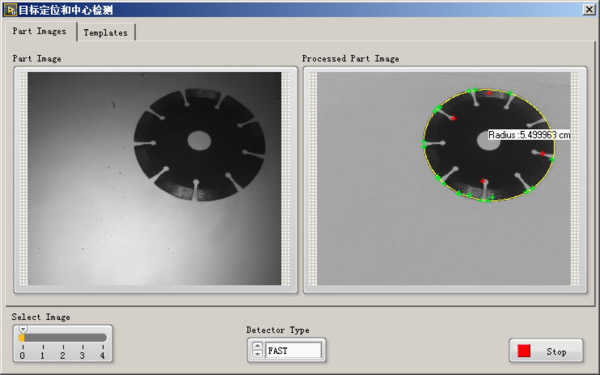Click the Select Image slider thumb
600x375 pixels.
pyautogui.click(x=23, y=329)
